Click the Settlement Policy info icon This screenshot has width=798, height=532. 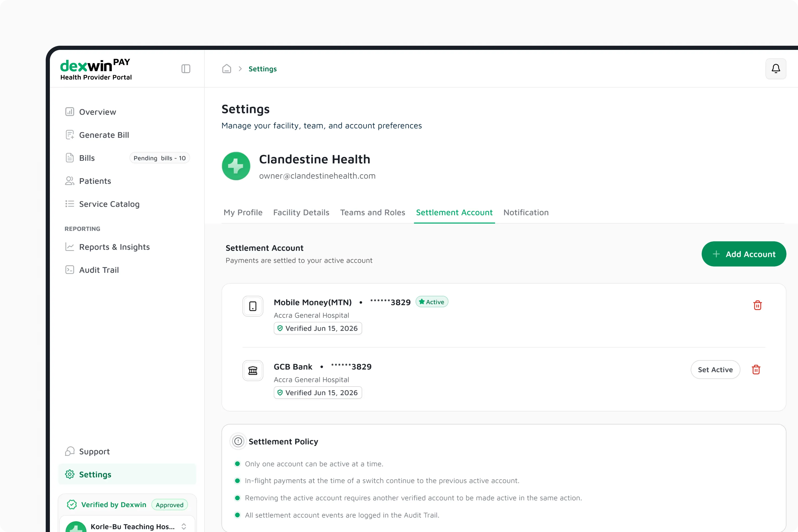(238, 441)
